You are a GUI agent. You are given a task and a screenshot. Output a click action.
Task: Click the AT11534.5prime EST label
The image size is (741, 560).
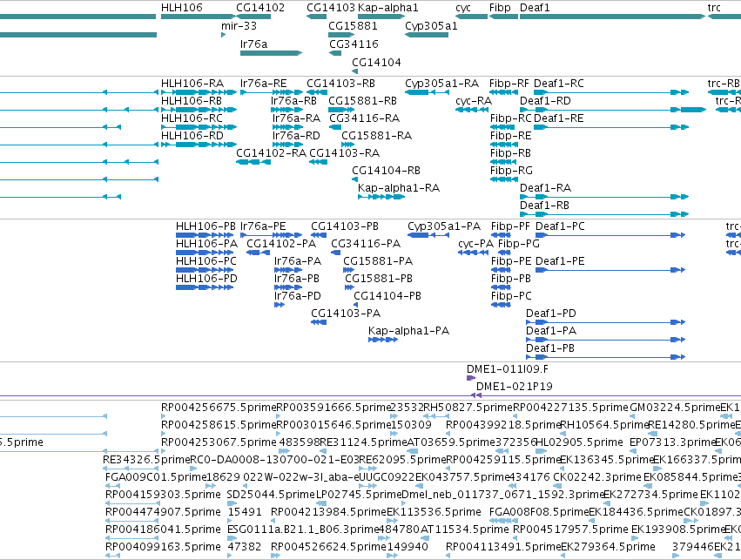[x=465, y=530]
